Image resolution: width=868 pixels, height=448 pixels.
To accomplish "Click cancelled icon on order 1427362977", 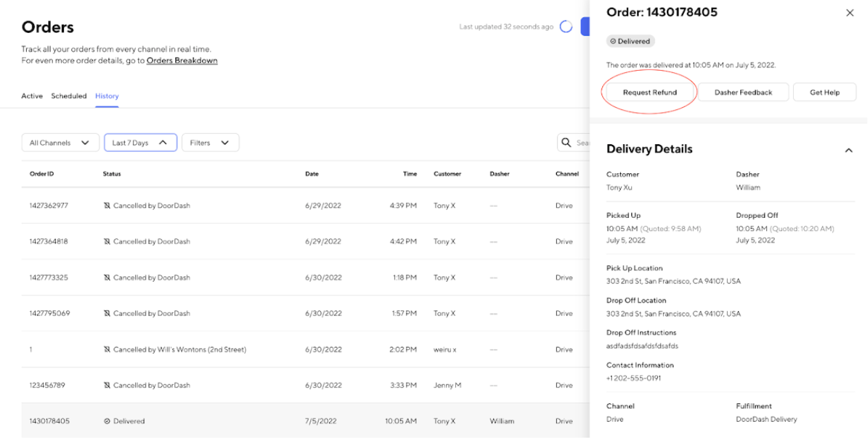I will tap(106, 205).
